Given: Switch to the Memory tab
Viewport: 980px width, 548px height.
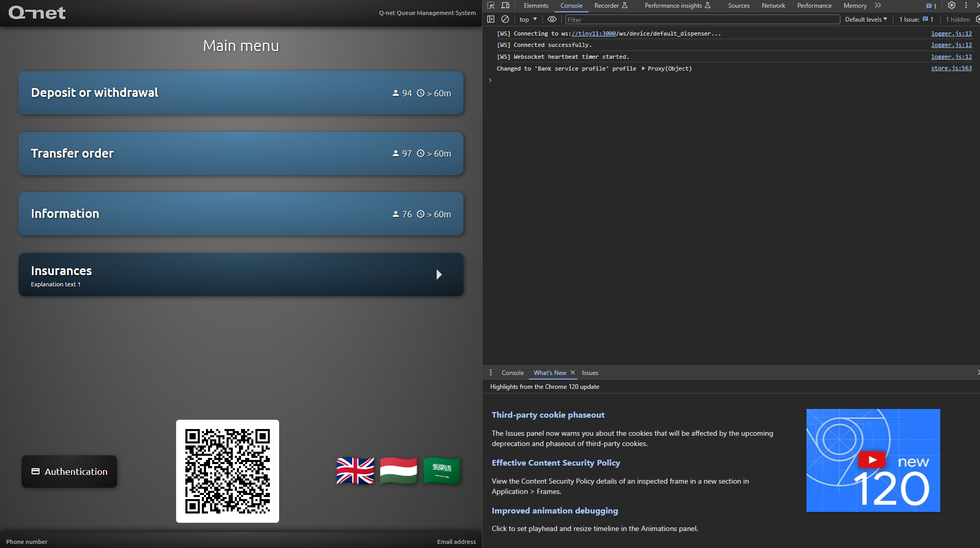Looking at the screenshot, I should (x=855, y=6).
